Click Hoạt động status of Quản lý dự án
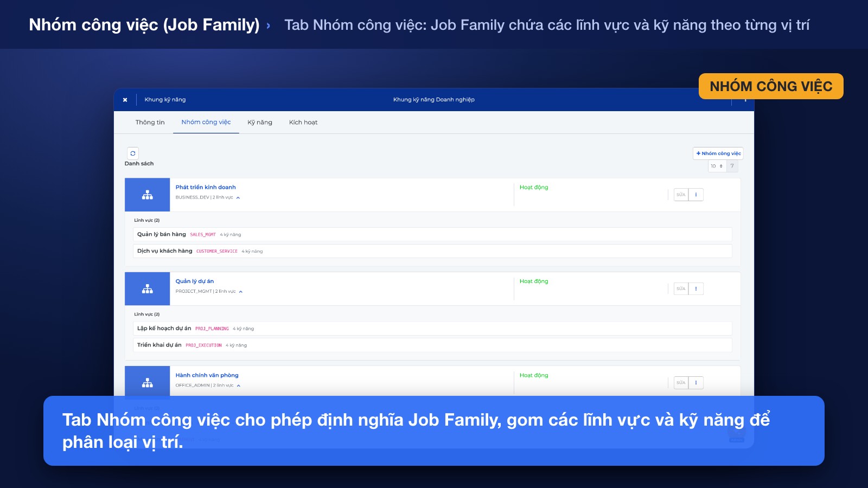This screenshot has height=488, width=868. [534, 281]
